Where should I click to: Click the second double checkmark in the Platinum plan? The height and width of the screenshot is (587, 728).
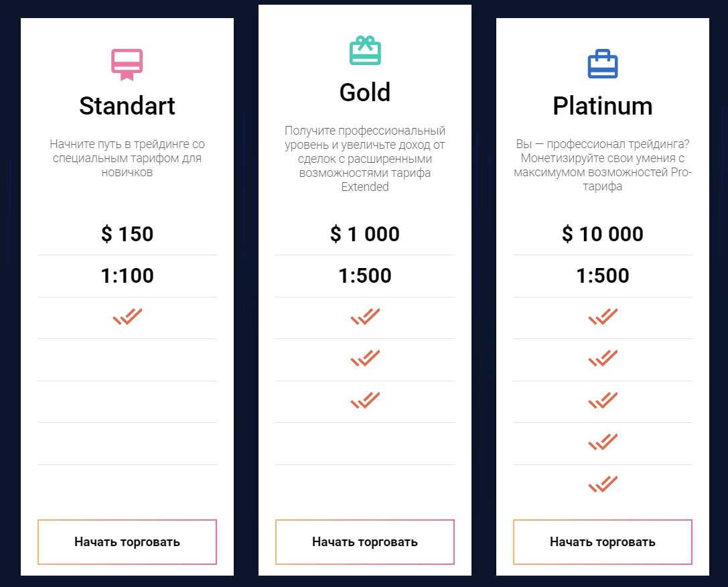click(603, 359)
